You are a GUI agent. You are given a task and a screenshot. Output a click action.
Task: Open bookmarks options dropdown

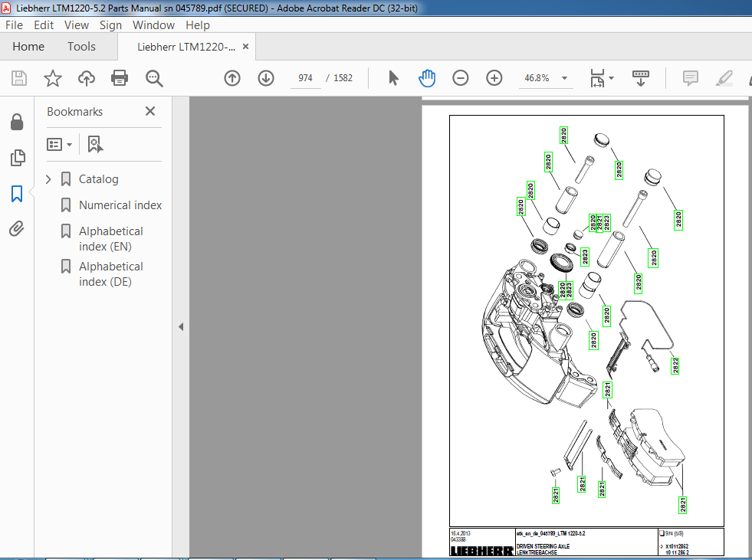coord(60,144)
